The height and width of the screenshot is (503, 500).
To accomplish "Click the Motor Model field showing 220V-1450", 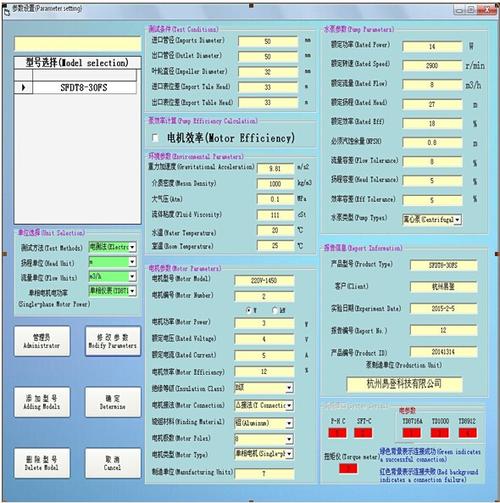I will pyautogui.click(x=264, y=281).
